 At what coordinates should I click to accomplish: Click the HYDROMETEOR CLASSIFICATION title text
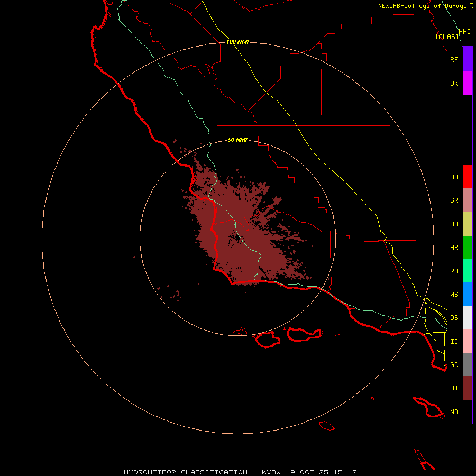186,472
